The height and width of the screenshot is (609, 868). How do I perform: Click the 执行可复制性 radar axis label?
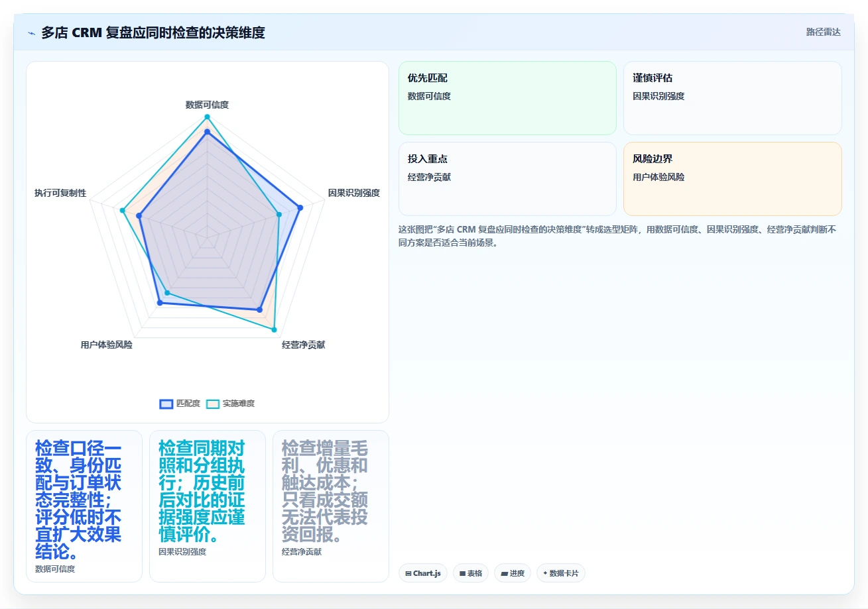pos(60,193)
